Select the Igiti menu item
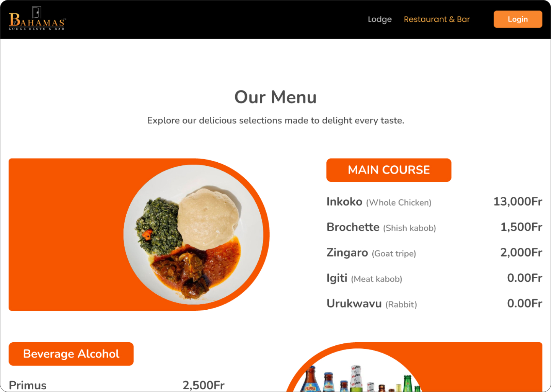 [x=364, y=278]
